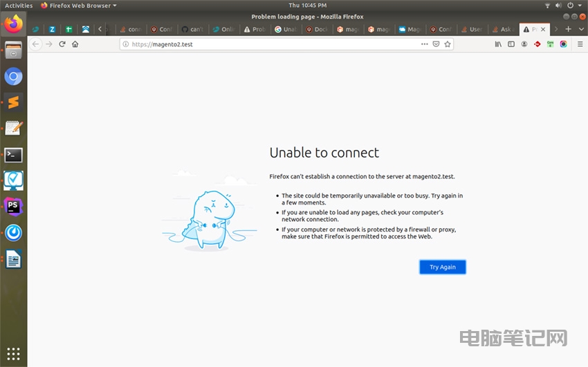Open the Files manager in dock
The image size is (588, 367).
[x=14, y=50]
